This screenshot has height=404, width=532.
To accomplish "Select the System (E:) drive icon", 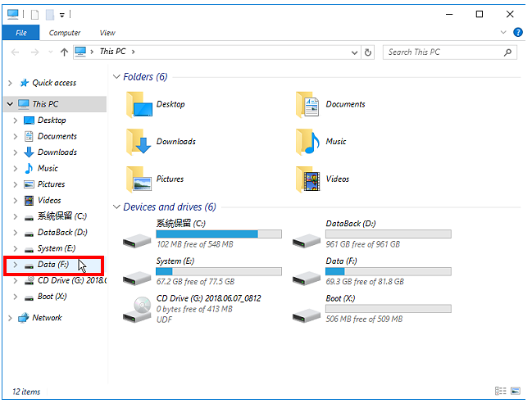I will 137,278.
